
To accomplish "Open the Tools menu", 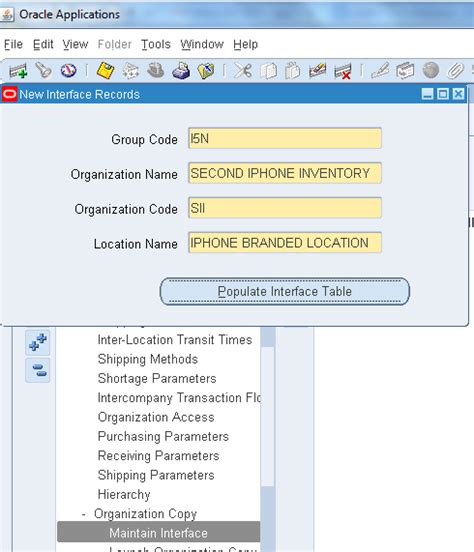I will [156, 44].
